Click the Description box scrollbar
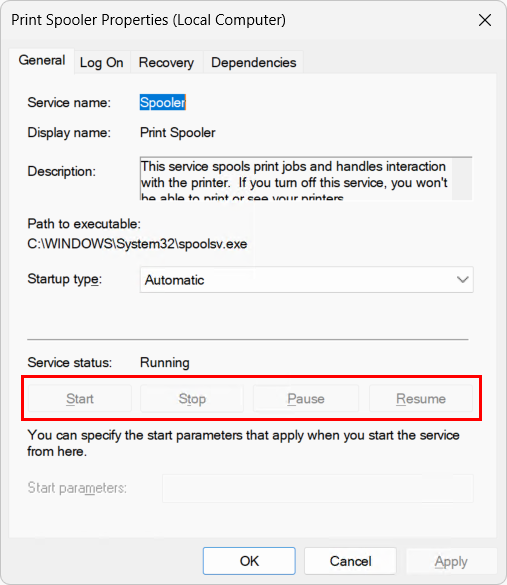The image size is (507, 585). pyautogui.click(x=462, y=179)
